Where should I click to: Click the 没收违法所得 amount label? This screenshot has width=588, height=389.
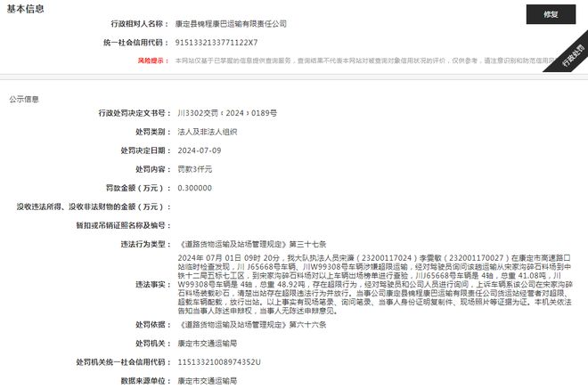point(94,207)
